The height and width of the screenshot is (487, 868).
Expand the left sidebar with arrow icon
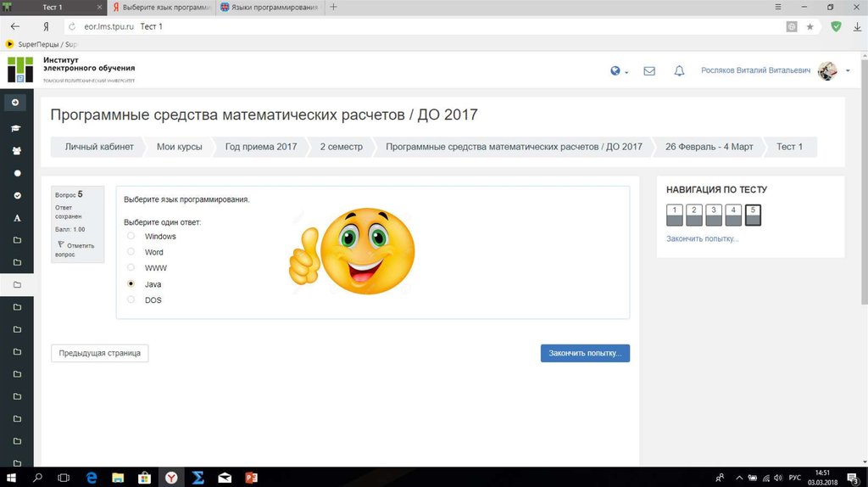(x=15, y=103)
